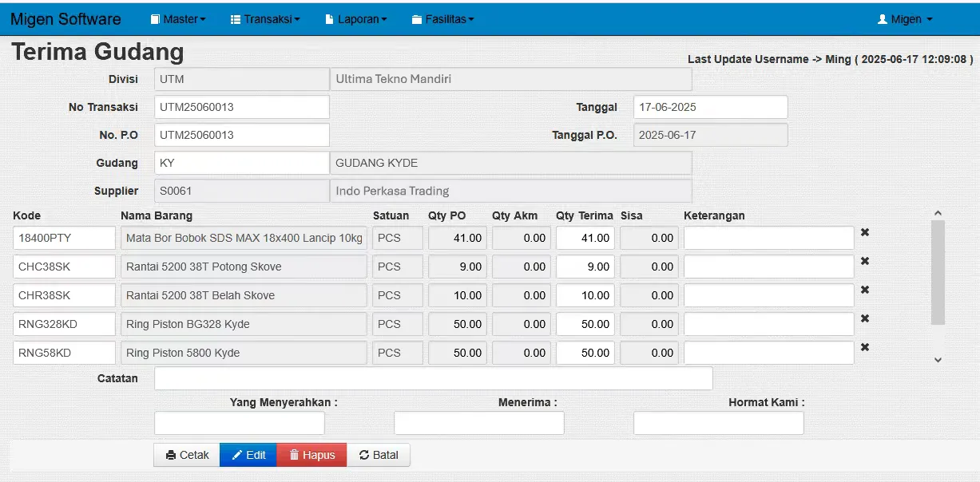
Task: Focus the No. P.O field
Action: [x=242, y=135]
